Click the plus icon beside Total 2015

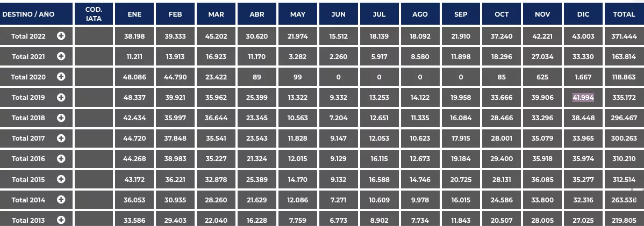pos(61,179)
